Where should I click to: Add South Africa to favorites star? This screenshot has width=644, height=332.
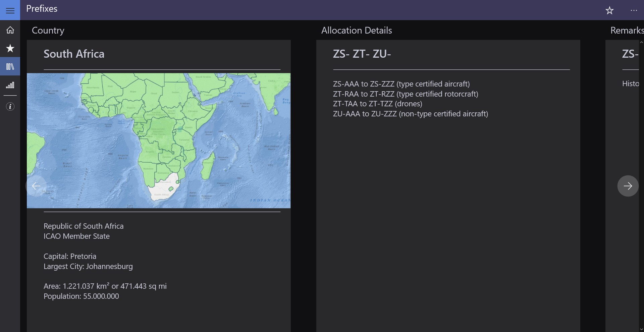tap(609, 10)
